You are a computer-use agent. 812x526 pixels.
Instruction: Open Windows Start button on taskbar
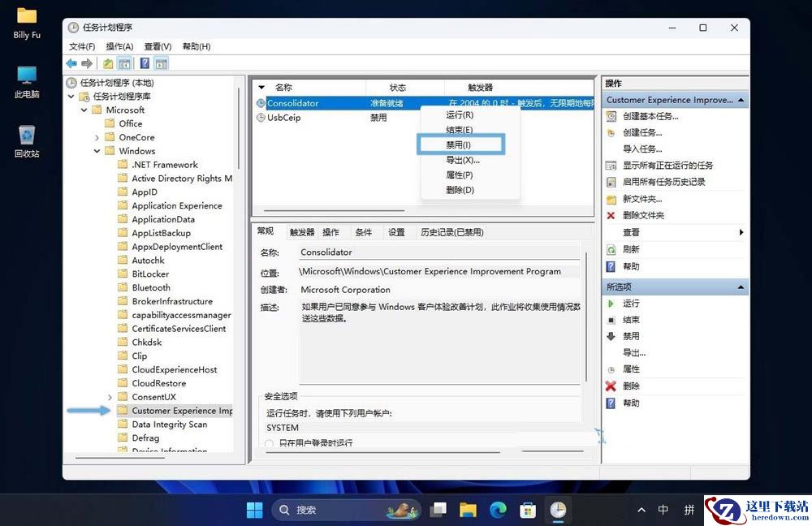(254, 510)
